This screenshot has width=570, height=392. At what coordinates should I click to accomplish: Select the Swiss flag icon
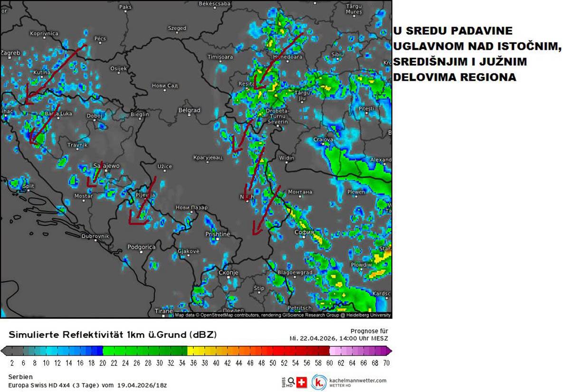coord(302,380)
